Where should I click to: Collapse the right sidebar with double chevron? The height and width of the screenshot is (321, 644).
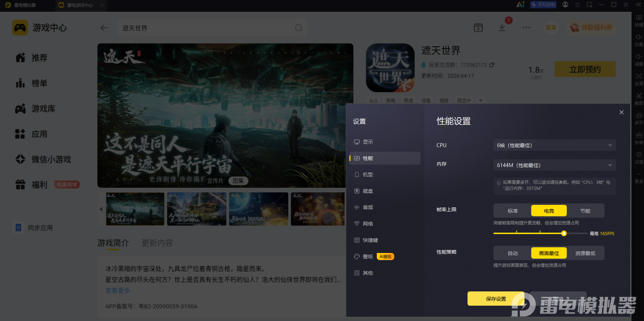coord(639,5)
